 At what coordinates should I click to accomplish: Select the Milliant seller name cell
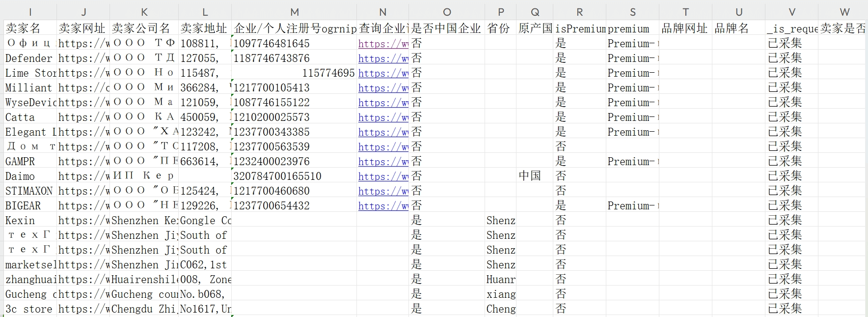(30, 87)
